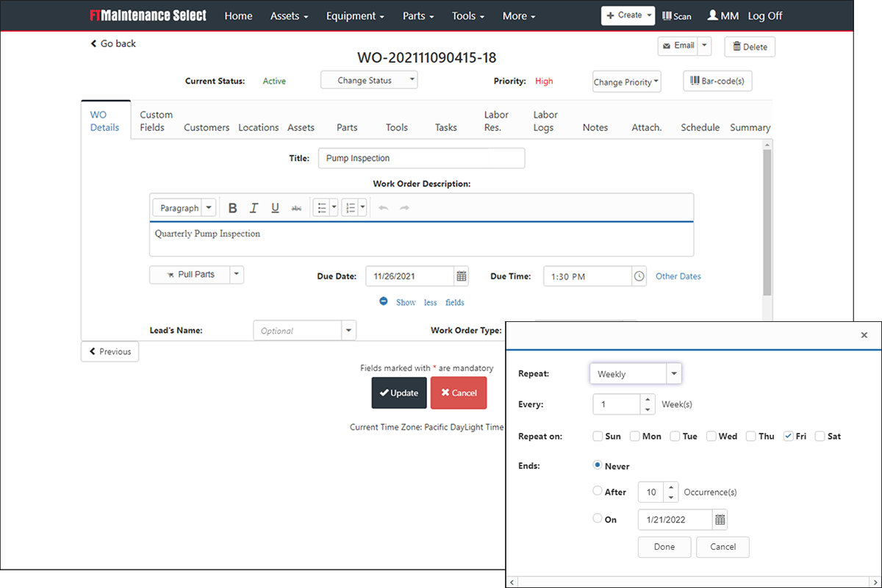The height and width of the screenshot is (588, 882).
Task: Open the Change Priority dropdown
Action: click(x=627, y=82)
